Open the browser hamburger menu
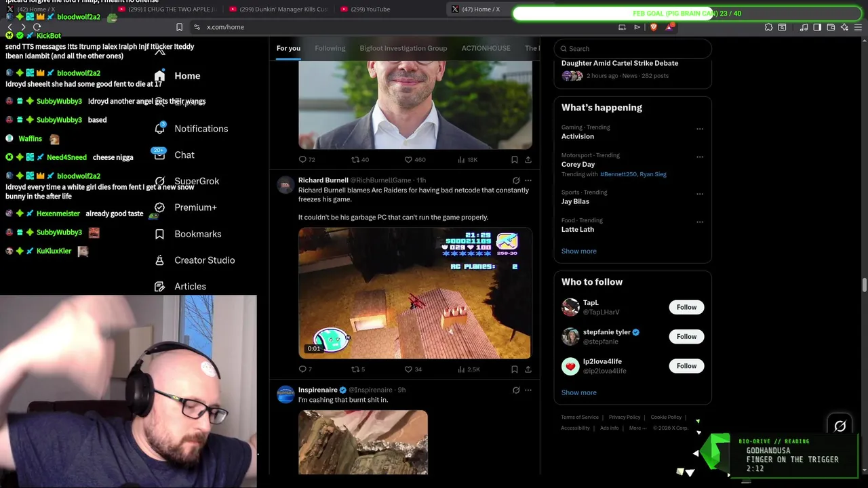 (x=859, y=27)
